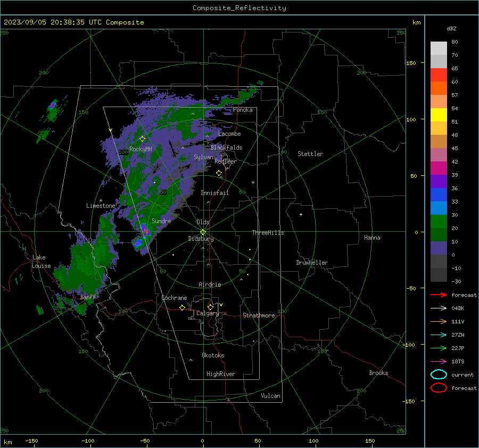The height and width of the screenshot is (448, 479).
Task: Click the red forecast ellipse icon
Action: (x=439, y=388)
